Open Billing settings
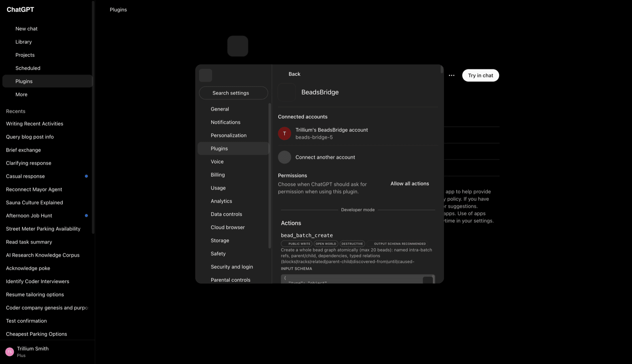 click(233, 175)
